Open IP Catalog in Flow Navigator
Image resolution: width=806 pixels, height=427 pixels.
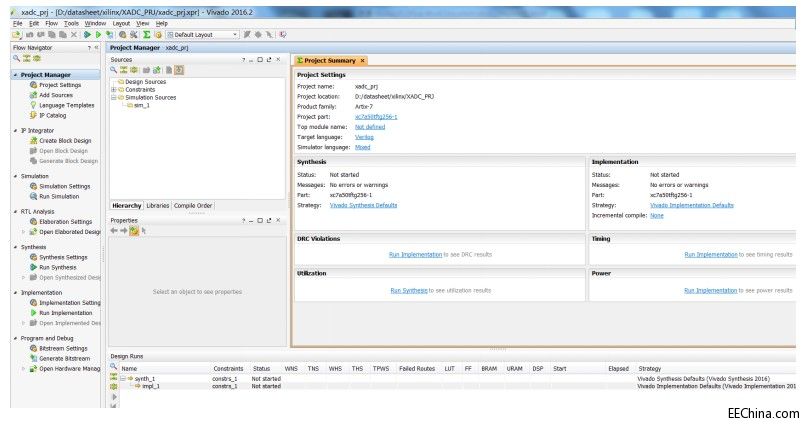tap(48, 116)
